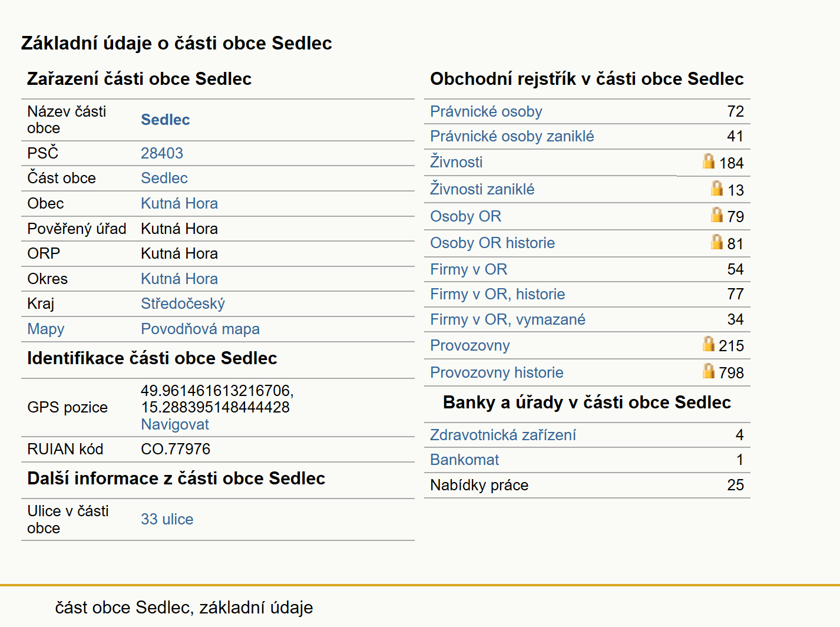Follow the Živnosti link
The image size is (840, 627).
[x=457, y=161]
